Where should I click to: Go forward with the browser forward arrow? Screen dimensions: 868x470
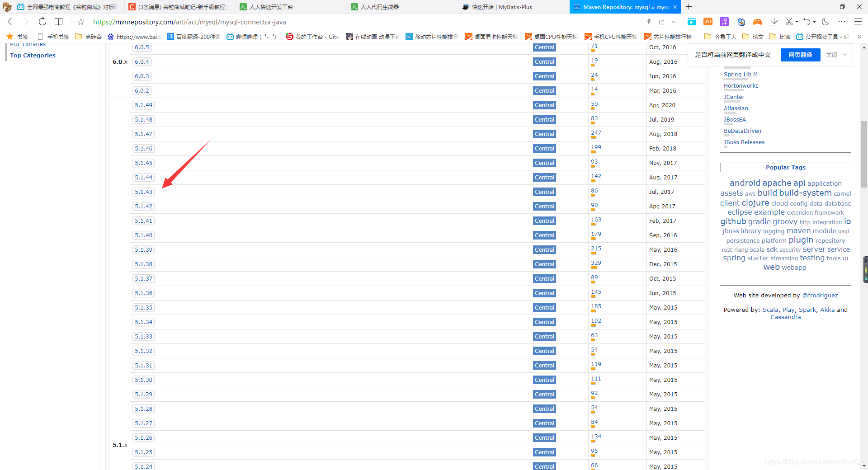coord(26,22)
